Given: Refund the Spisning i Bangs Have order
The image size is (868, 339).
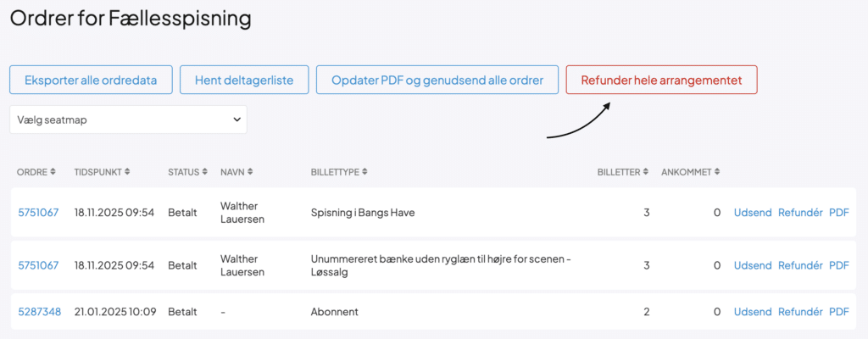Looking at the screenshot, I should point(800,213).
